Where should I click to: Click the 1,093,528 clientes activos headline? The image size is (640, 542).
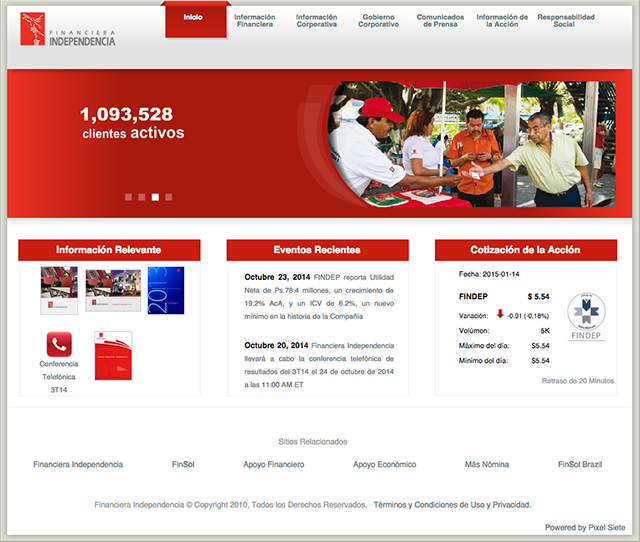132,123
